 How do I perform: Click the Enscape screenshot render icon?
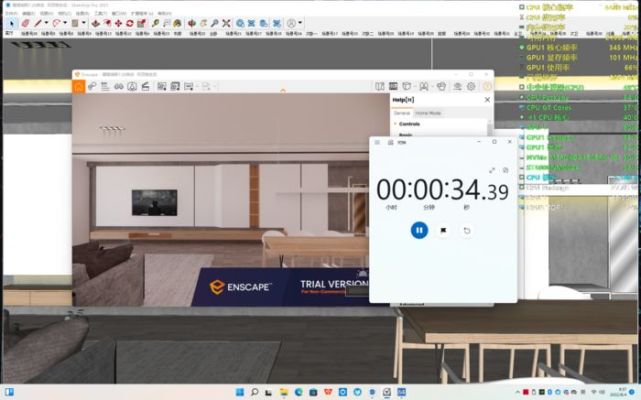(162, 86)
